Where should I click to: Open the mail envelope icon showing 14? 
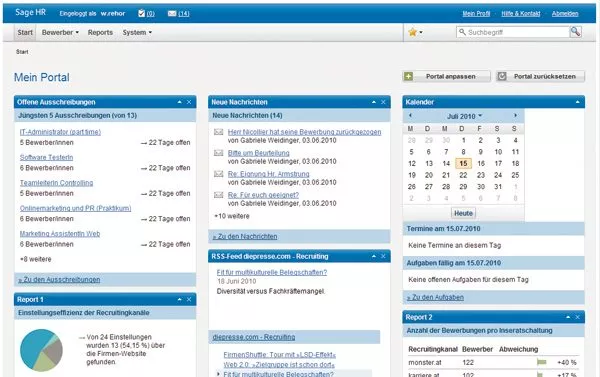tap(172, 13)
